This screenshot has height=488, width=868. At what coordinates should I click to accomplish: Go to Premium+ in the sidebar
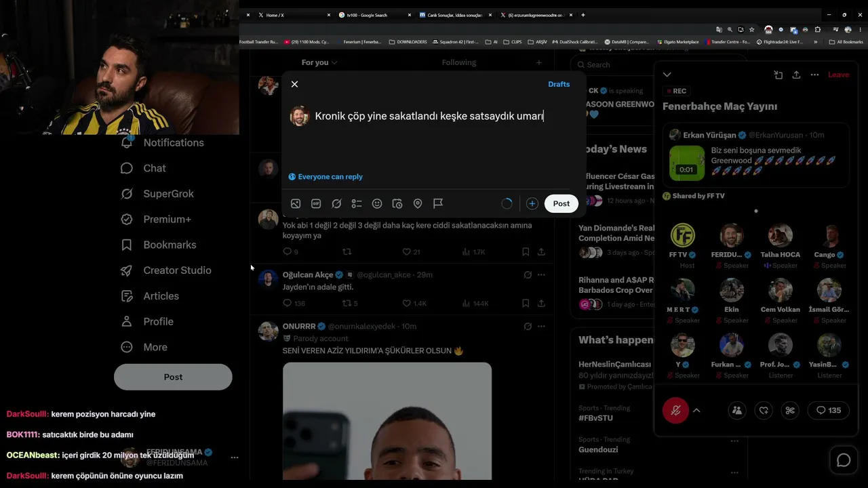point(156,220)
